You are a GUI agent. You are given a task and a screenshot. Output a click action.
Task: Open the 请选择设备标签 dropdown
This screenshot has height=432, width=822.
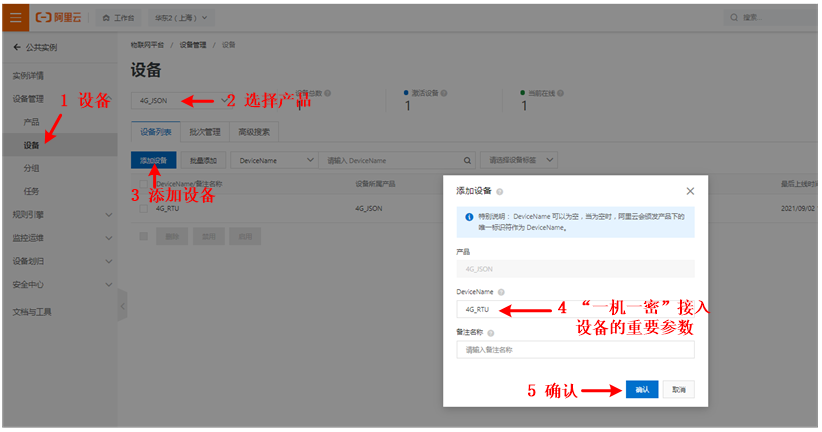(518, 160)
